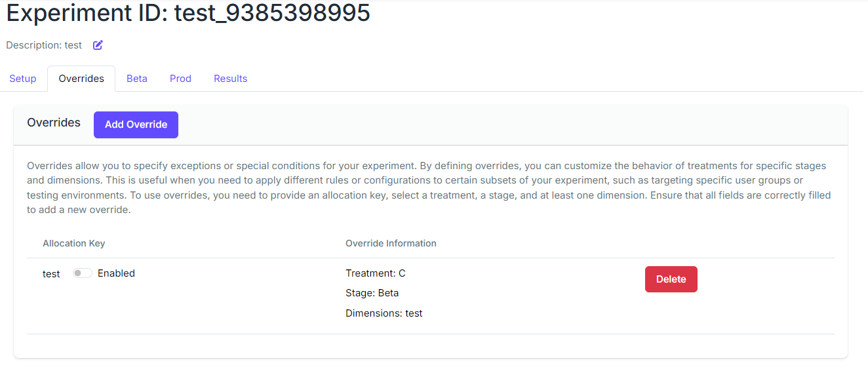The image size is (868, 373).
Task: Click the Override Information column header
Action: [391, 243]
